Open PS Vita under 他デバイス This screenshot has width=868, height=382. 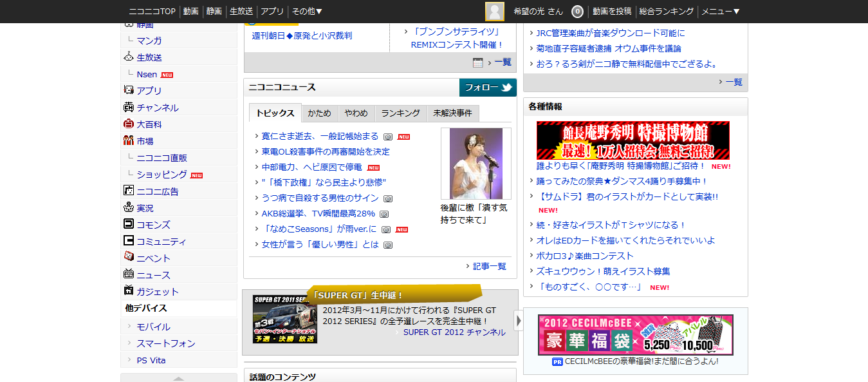(x=151, y=360)
